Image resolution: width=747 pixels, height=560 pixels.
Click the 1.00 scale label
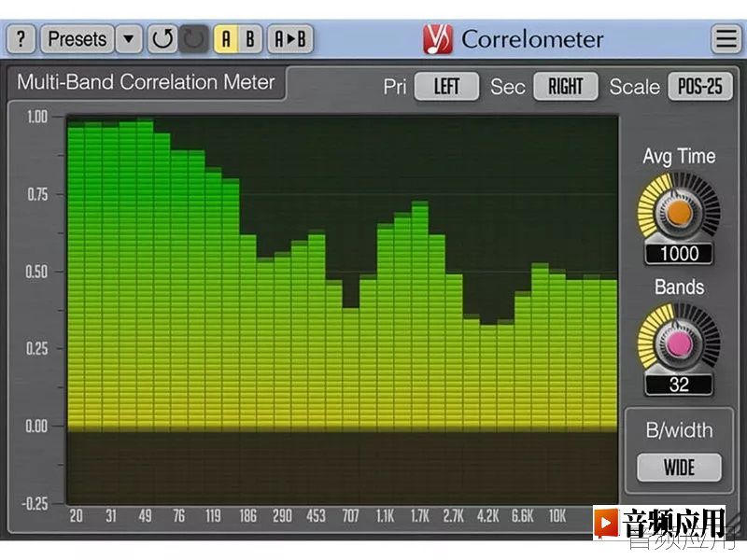pyautogui.click(x=36, y=117)
